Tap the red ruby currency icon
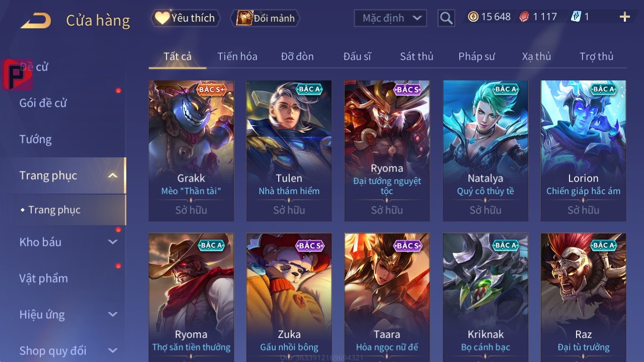 (524, 17)
